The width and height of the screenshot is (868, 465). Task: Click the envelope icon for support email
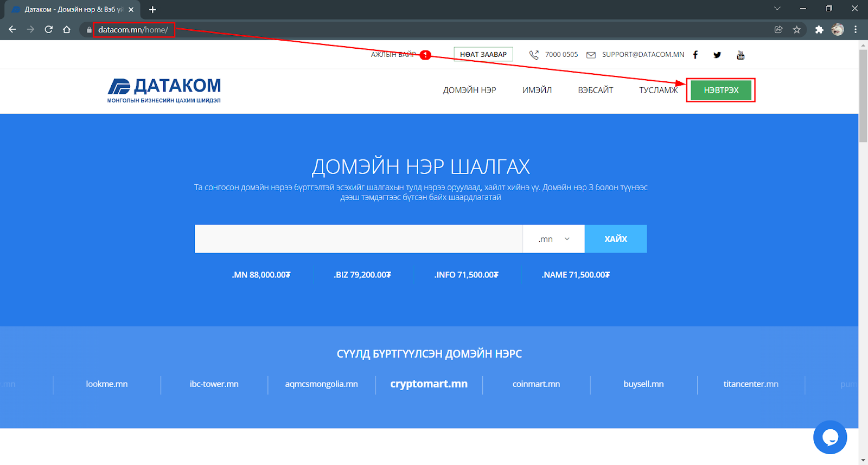click(x=591, y=55)
